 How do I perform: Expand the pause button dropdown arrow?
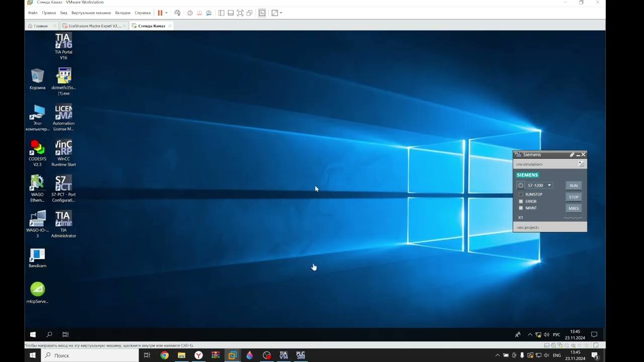click(x=167, y=13)
